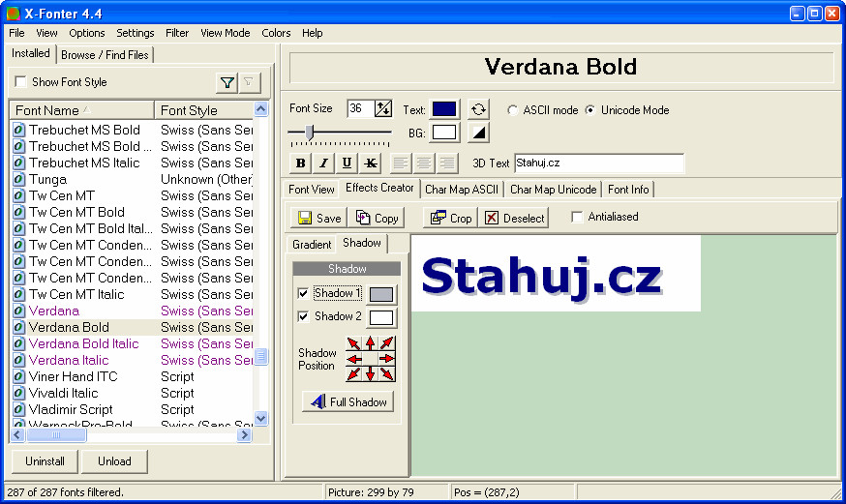This screenshot has width=846, height=504.
Task: Switch to Gradient effects tab
Action: tap(312, 244)
